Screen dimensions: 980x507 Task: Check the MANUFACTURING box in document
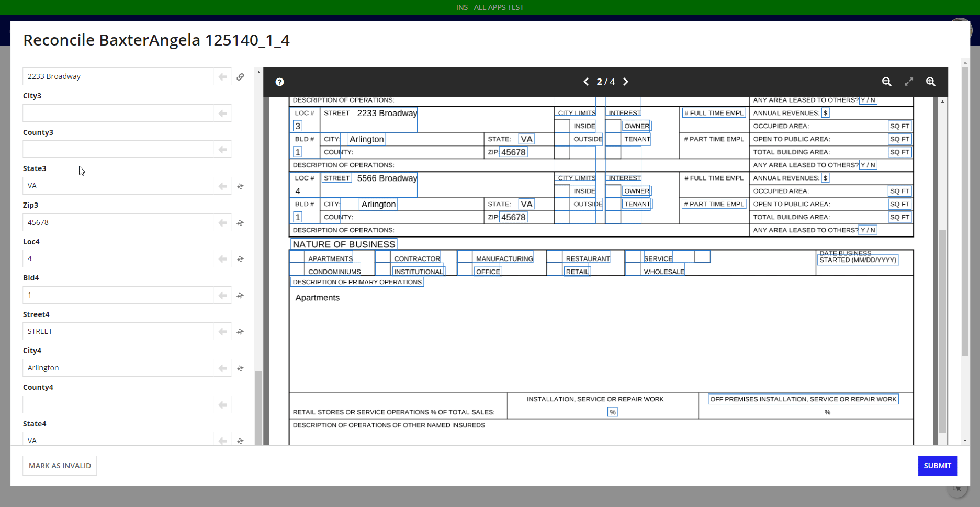(465, 257)
